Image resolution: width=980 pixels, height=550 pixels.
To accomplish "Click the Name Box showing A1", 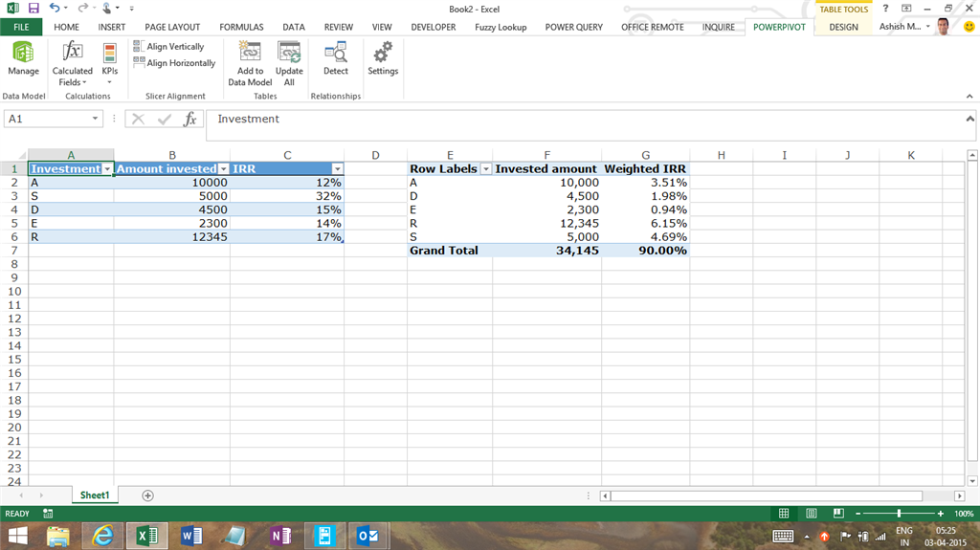I will [48, 119].
